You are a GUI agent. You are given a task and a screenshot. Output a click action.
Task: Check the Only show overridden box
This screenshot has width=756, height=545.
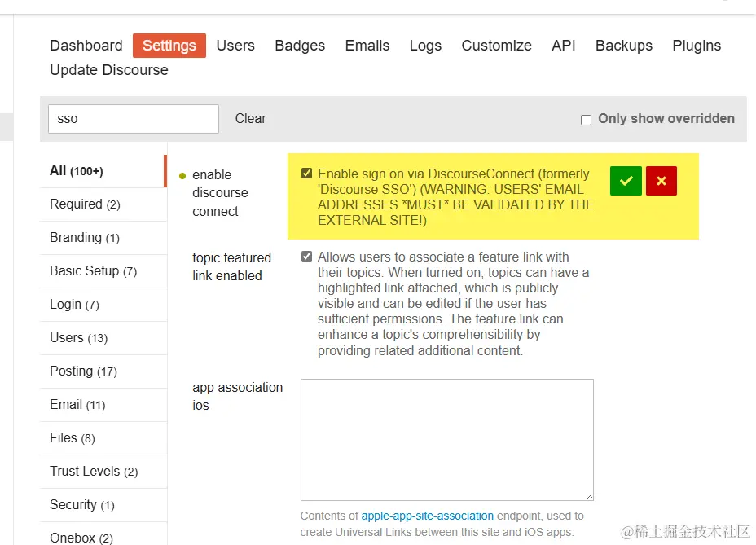coord(586,120)
